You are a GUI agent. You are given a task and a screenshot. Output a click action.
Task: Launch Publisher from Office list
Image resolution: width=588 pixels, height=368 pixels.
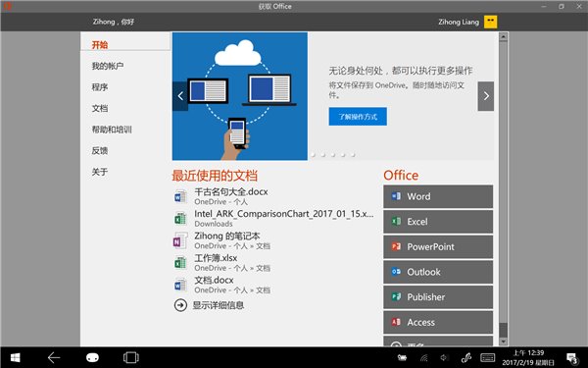pyautogui.click(x=438, y=297)
